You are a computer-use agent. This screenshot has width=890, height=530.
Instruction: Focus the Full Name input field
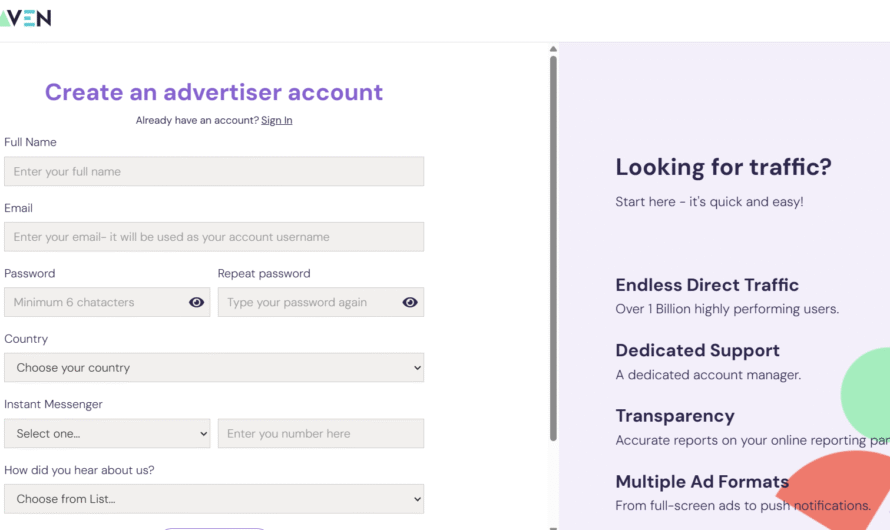pos(213,172)
